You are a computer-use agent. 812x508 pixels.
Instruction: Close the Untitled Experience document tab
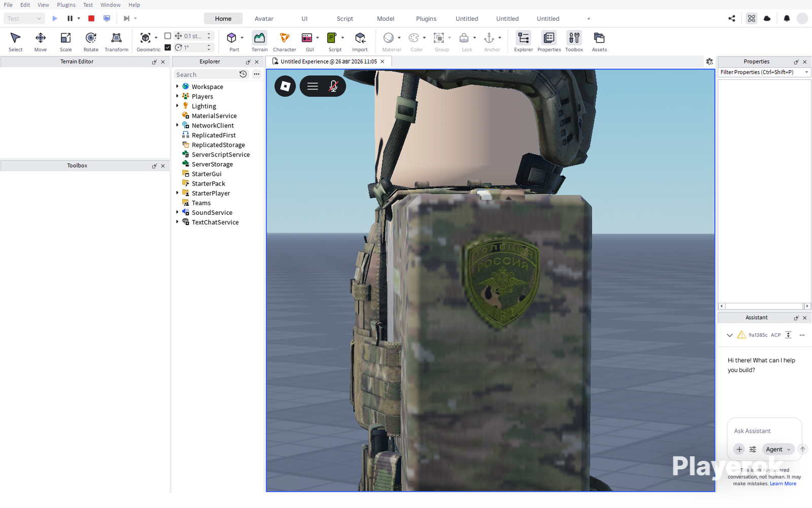(383, 61)
